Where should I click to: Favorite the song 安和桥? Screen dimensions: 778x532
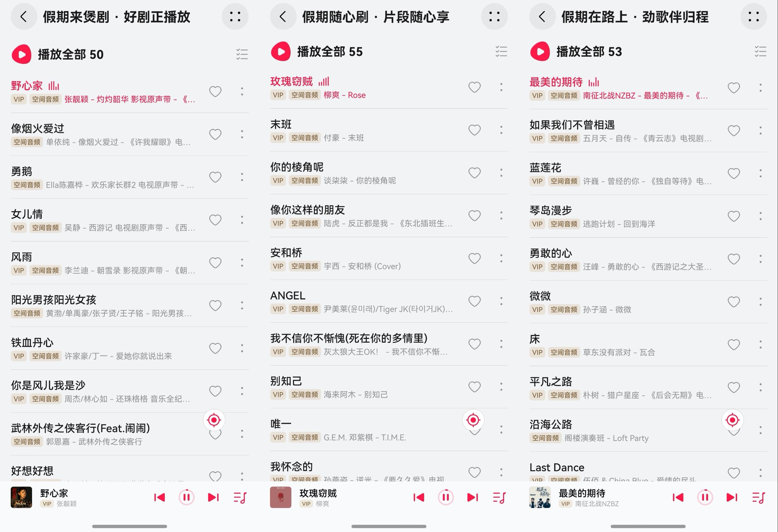pos(474,258)
